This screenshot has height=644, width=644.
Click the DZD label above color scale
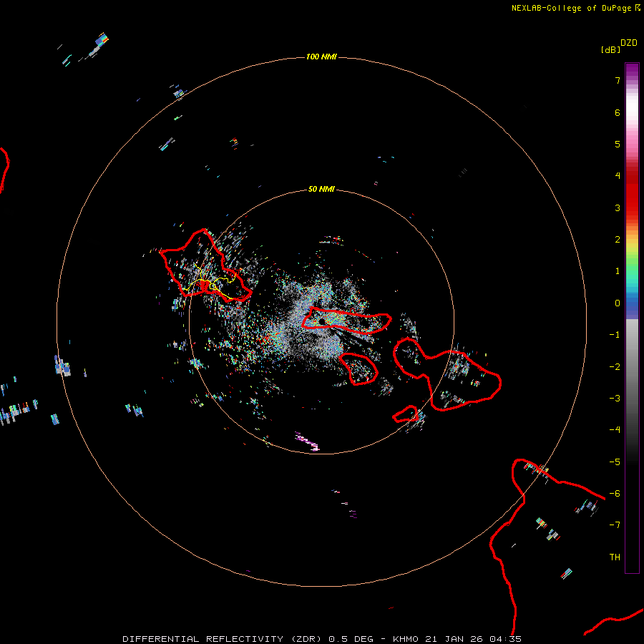629,43
